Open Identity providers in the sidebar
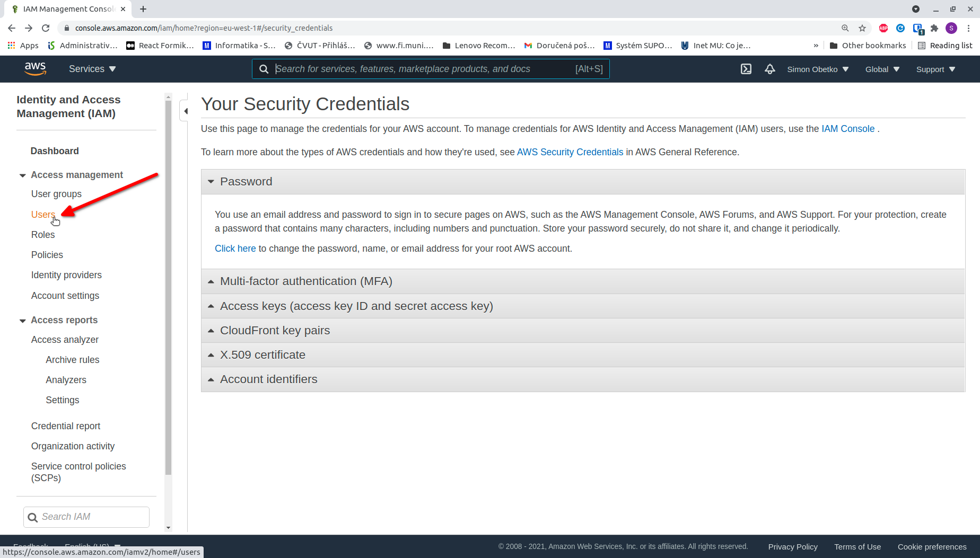The height and width of the screenshot is (558, 980). [x=66, y=275]
